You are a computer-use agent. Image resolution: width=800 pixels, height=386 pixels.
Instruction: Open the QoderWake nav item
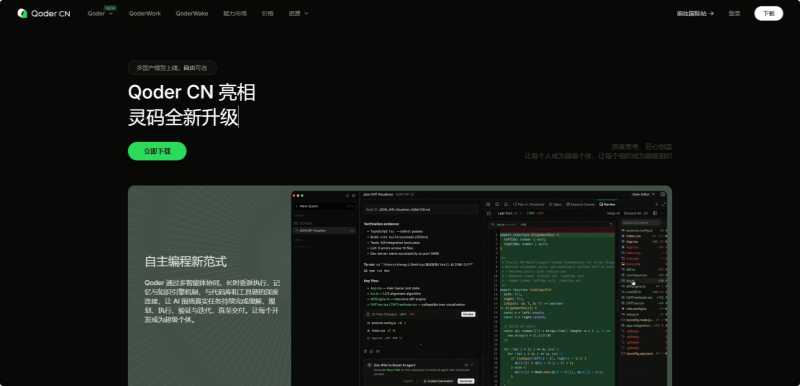coord(192,14)
